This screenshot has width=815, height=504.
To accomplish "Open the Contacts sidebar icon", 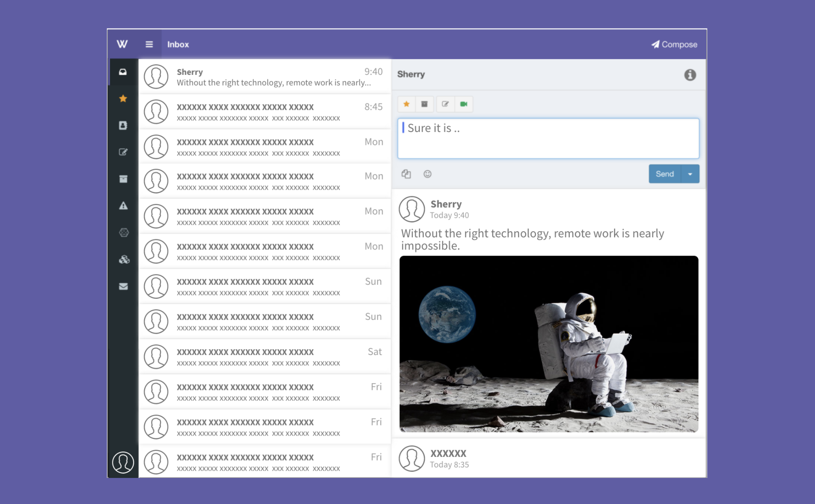I will 123,125.
